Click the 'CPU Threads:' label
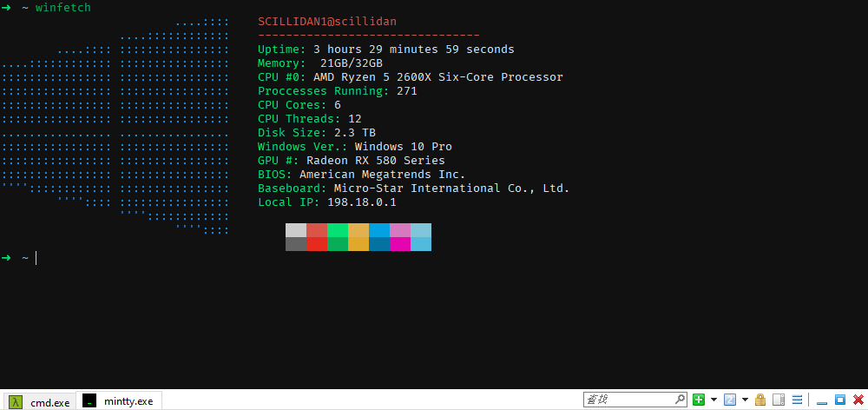Screen dimensions: 868x410 pyautogui.click(x=299, y=118)
